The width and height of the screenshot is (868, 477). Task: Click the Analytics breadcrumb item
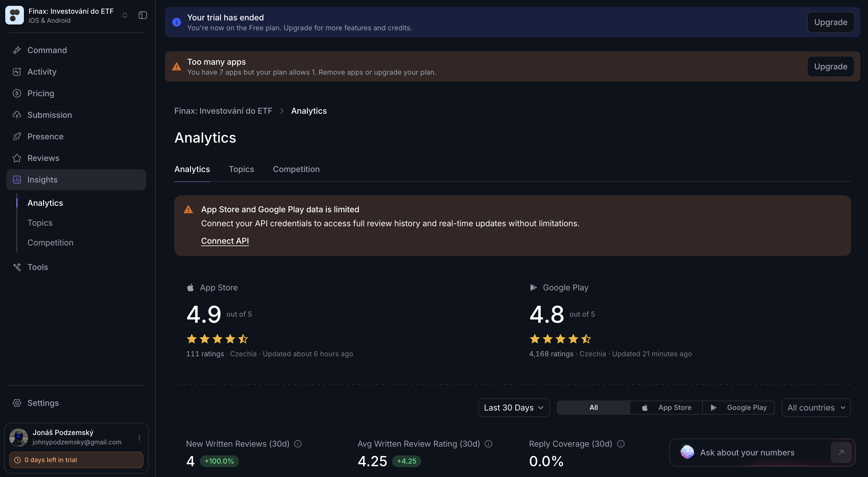309,111
